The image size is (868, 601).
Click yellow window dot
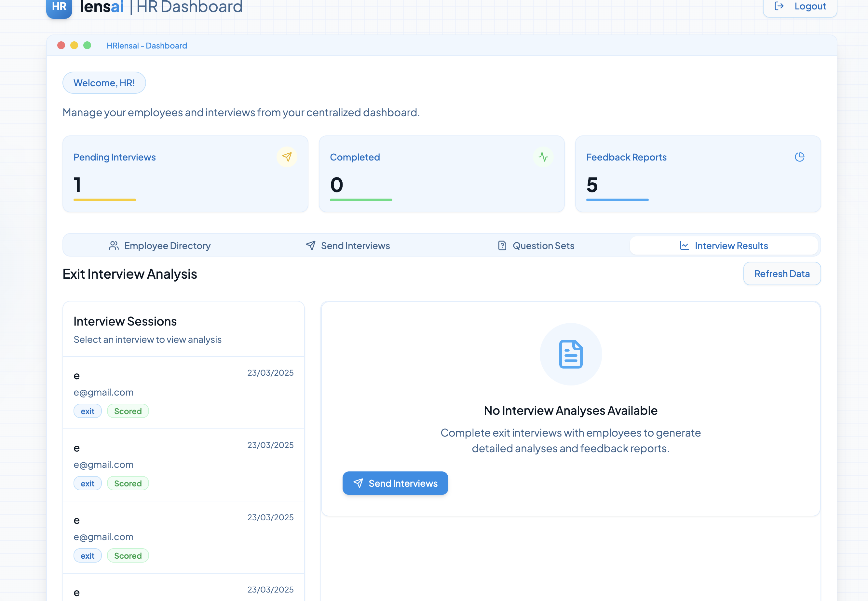[74, 45]
